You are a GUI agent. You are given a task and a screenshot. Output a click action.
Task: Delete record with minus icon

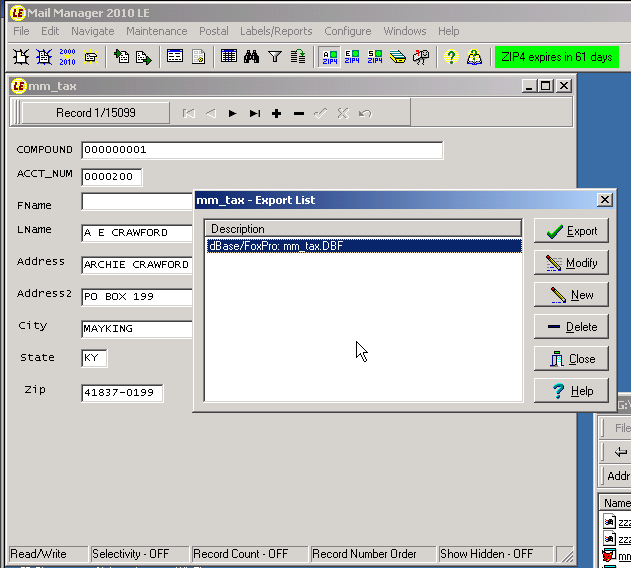point(299,114)
